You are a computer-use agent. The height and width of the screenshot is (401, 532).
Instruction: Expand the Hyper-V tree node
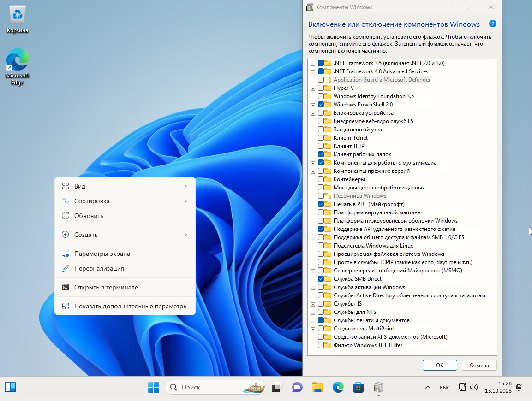313,88
